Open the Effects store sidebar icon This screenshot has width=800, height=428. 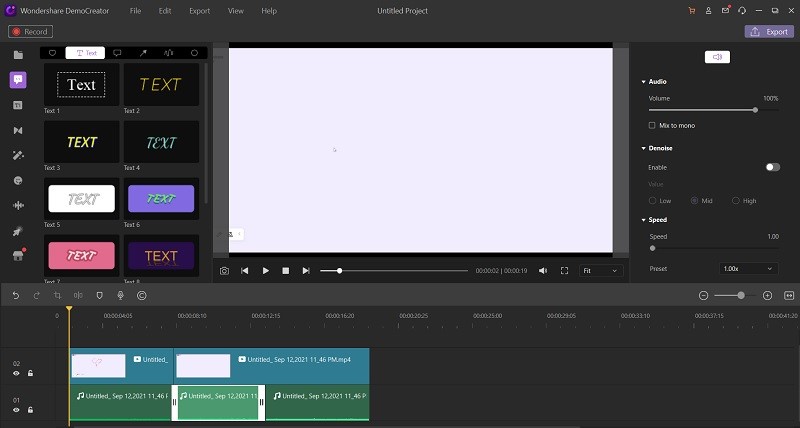pyautogui.click(x=18, y=256)
